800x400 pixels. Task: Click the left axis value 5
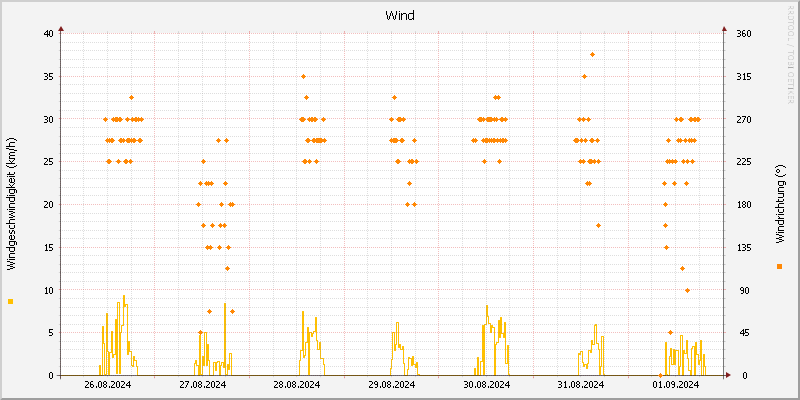pos(51,333)
